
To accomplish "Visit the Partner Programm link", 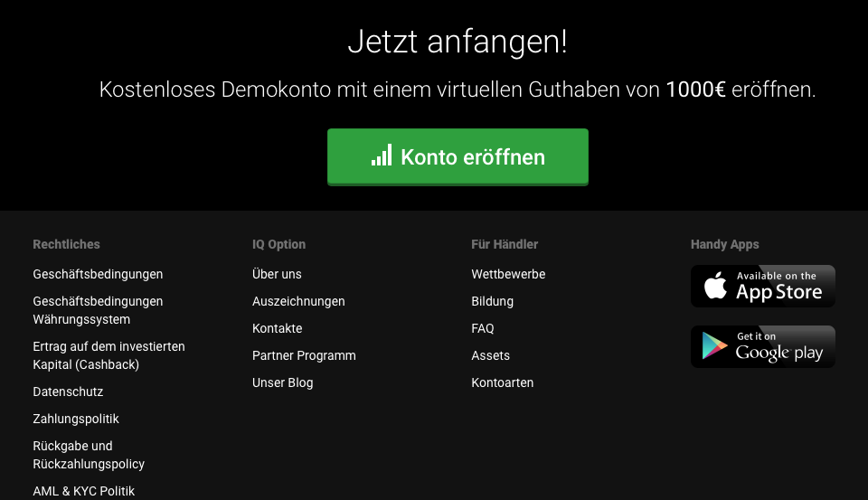I will click(304, 355).
